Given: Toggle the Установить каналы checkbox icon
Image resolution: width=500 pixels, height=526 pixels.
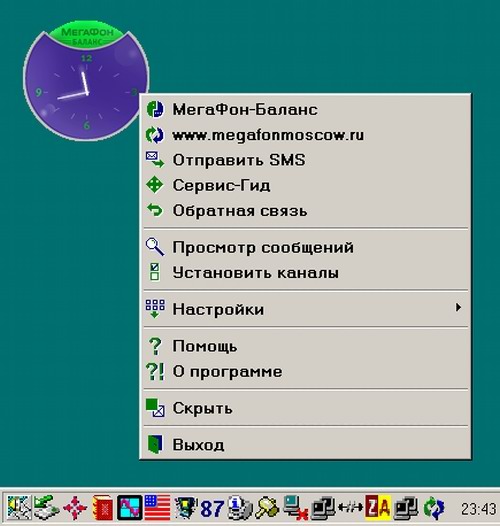Looking at the screenshot, I should pos(155,272).
